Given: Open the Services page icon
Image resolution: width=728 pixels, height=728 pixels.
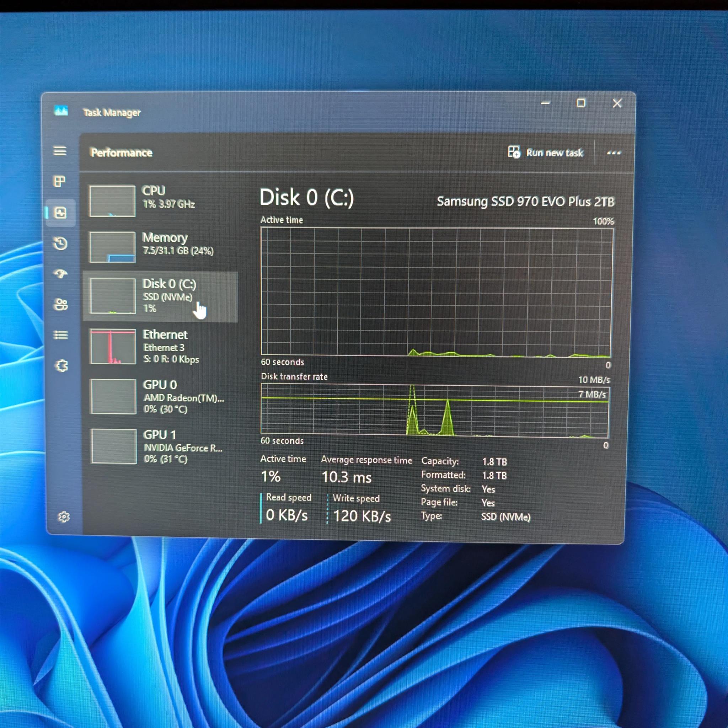Looking at the screenshot, I should tap(61, 365).
